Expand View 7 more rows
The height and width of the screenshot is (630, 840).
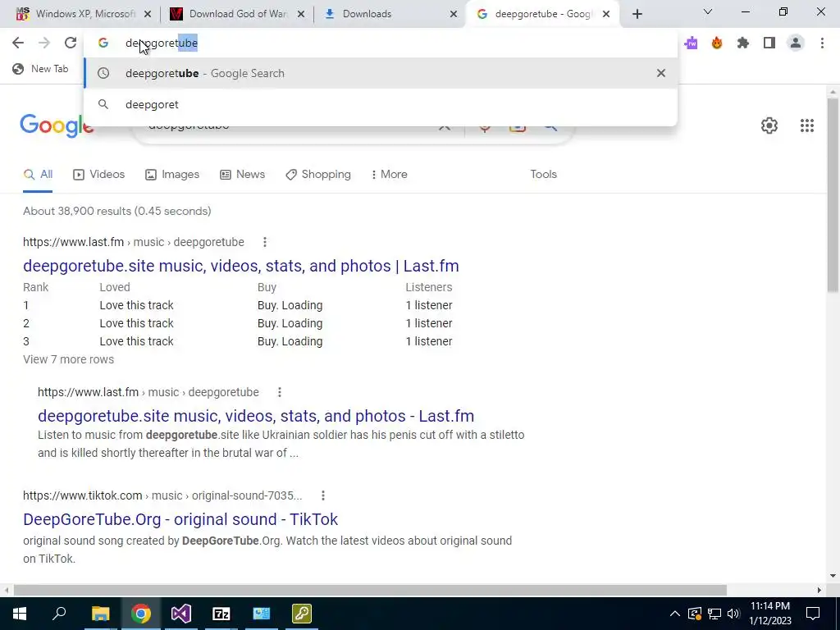click(69, 359)
